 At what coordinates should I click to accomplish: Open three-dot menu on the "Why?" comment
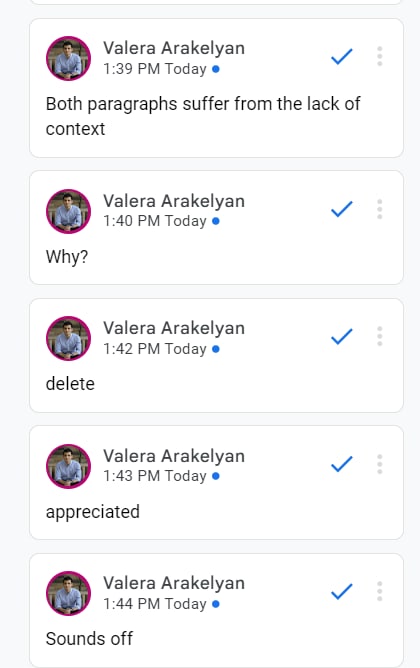[380, 209]
